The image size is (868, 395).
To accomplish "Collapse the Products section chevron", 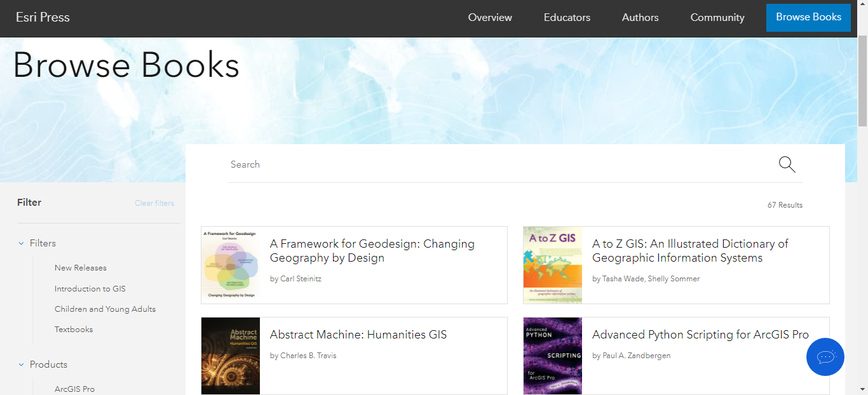I will [22, 365].
